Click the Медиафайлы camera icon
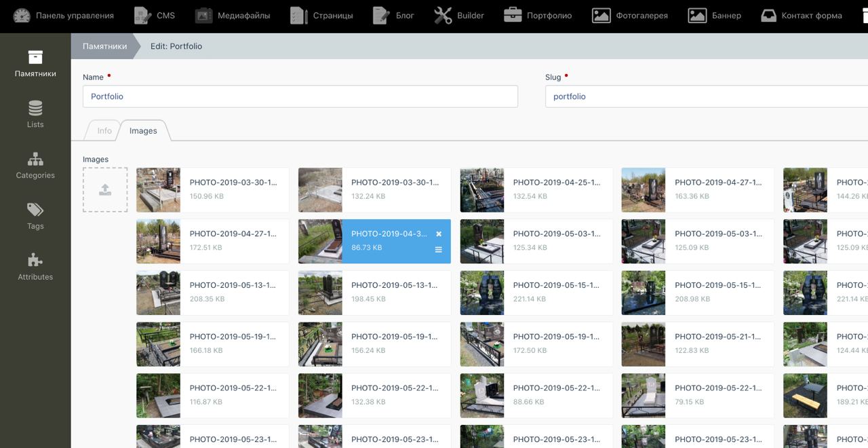This screenshot has width=868, height=448. point(203,16)
